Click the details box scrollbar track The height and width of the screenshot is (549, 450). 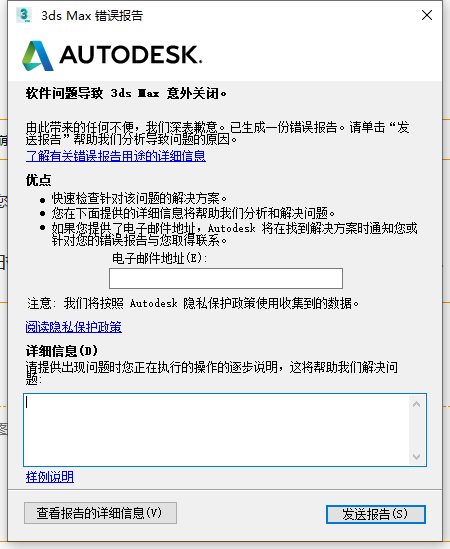tap(416, 430)
